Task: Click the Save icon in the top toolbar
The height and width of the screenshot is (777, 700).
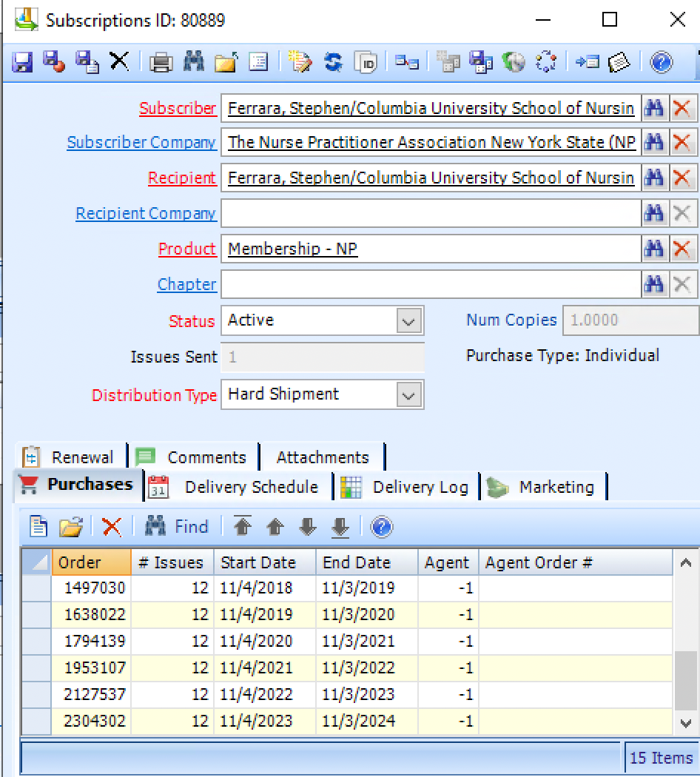Action: pos(23,62)
